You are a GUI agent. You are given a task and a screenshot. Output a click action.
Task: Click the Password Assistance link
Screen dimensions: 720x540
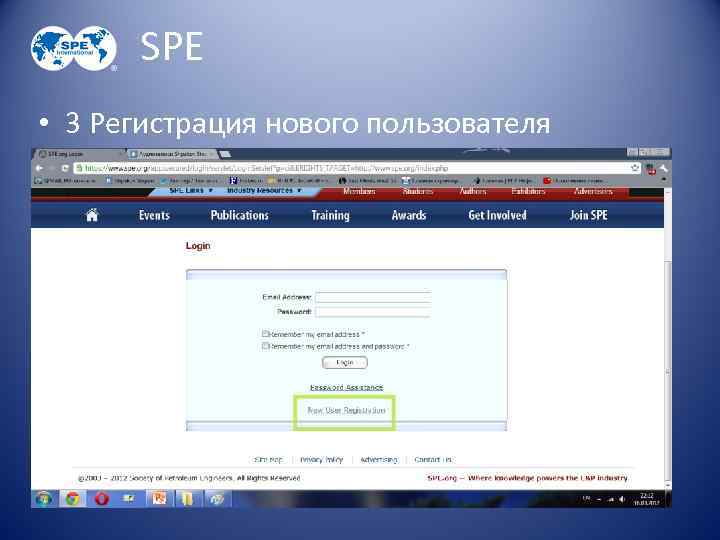tap(346, 387)
